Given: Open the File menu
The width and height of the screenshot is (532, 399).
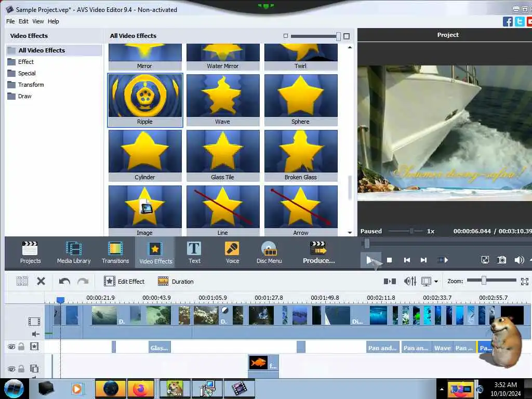Looking at the screenshot, I should pos(10,21).
